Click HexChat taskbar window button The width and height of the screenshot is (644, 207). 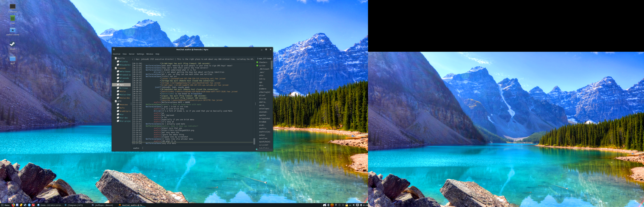point(132,205)
